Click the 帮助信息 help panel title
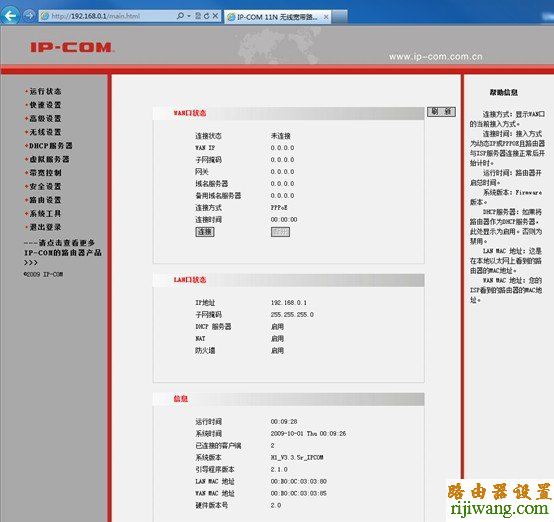Image resolution: width=554 pixels, height=522 pixels. [x=504, y=93]
